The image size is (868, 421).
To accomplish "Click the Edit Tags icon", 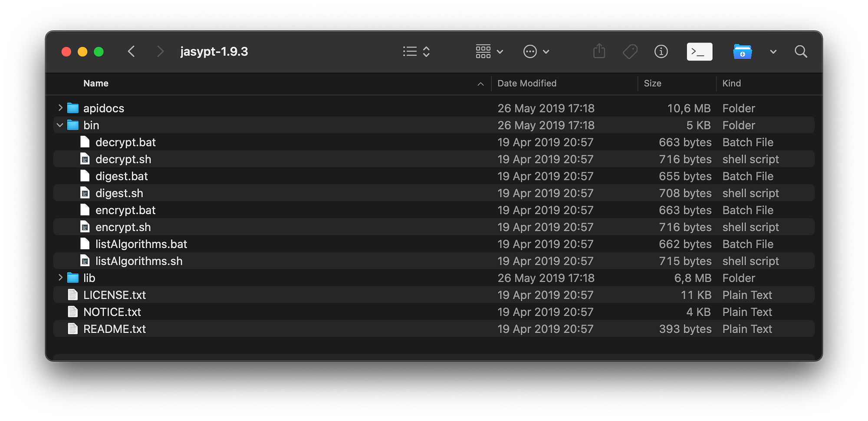I will tap(630, 52).
